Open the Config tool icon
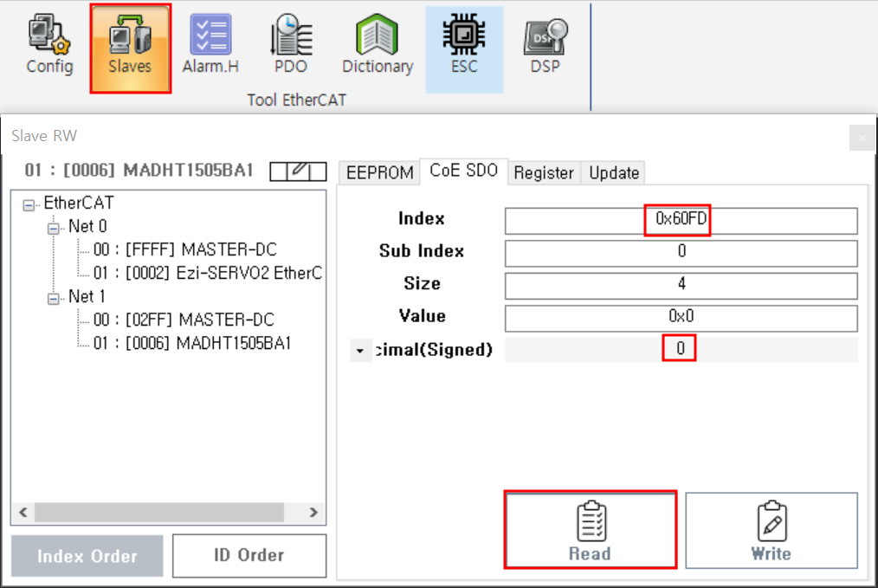 coord(49,48)
